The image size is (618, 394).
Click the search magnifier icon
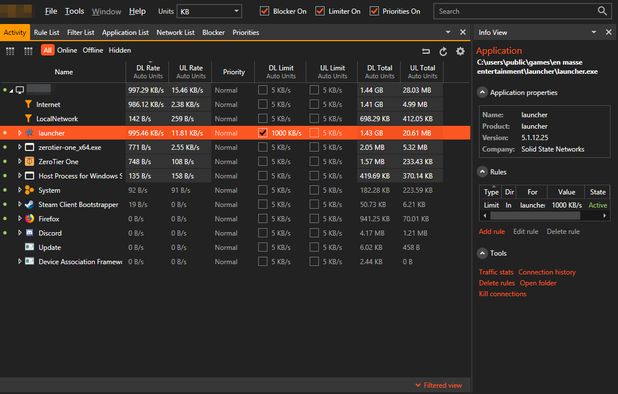(x=602, y=11)
